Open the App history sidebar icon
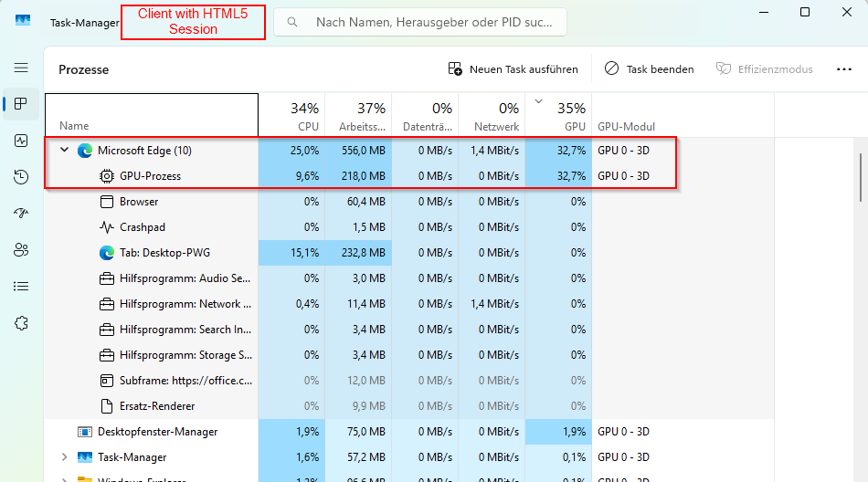Screen dimensions: 868x482 tap(21, 177)
